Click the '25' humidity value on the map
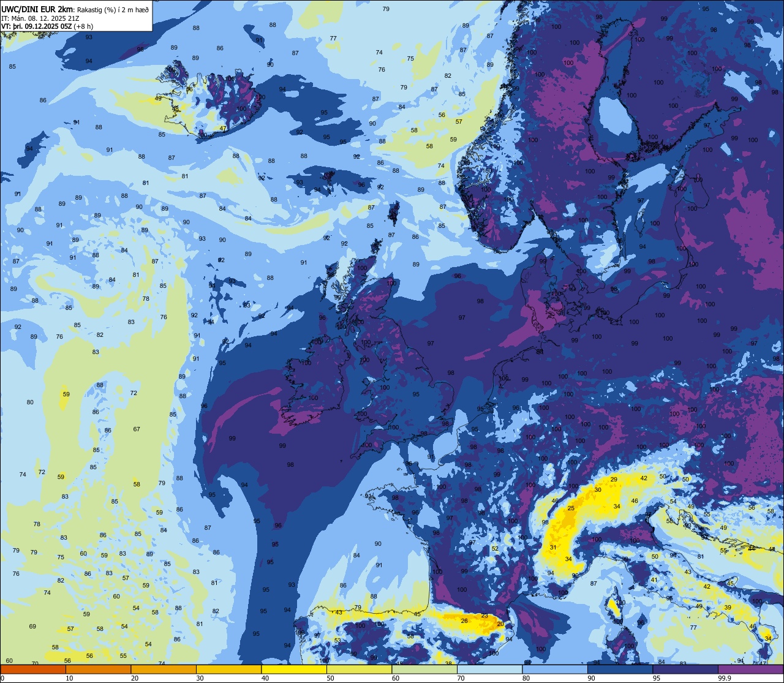 pos(571,508)
